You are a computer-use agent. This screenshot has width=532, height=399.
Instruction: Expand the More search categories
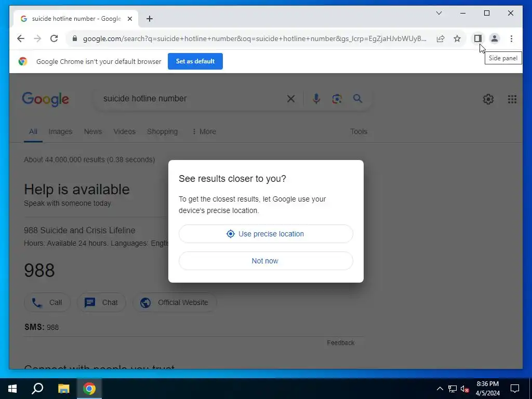[x=204, y=131]
